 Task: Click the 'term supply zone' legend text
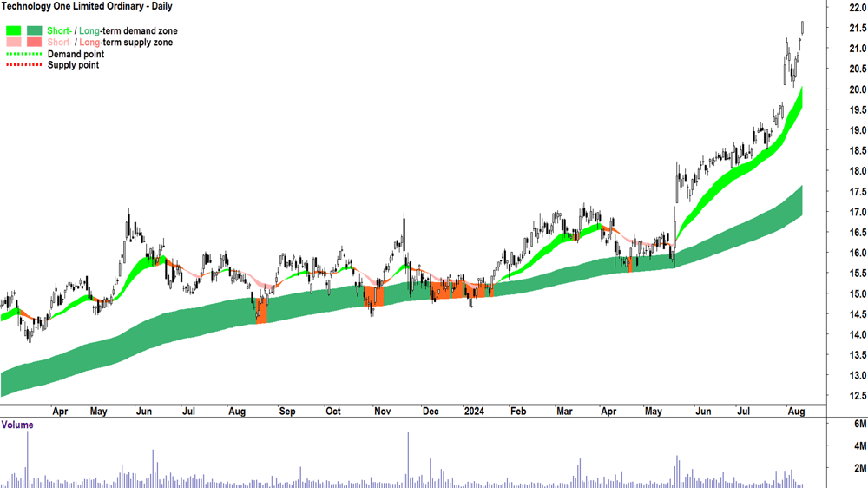pyautogui.click(x=137, y=42)
